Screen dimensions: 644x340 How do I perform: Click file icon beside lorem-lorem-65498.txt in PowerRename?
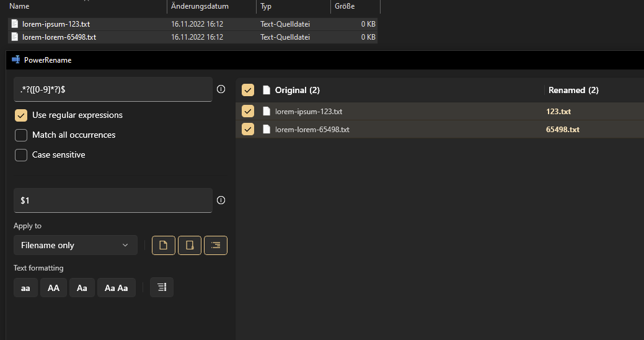[x=267, y=130]
